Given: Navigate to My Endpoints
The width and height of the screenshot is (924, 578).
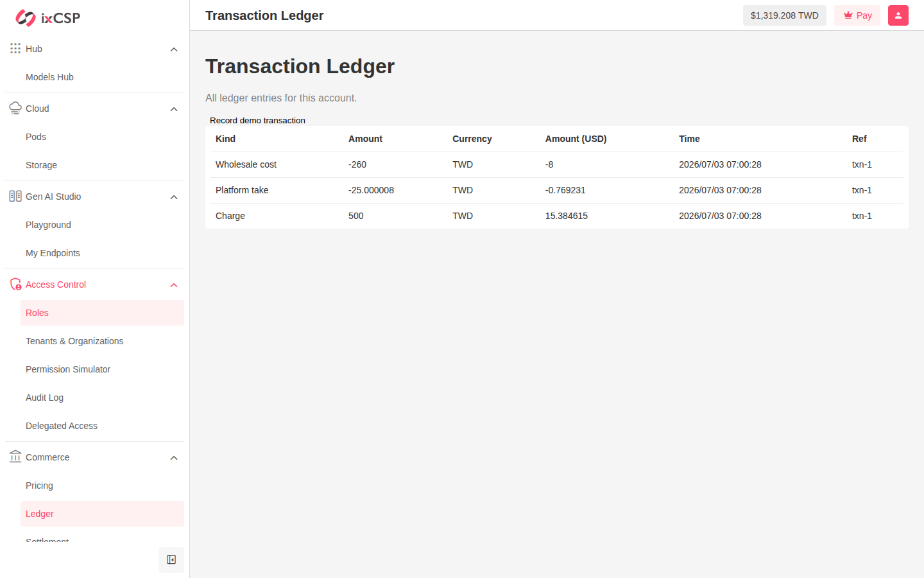Looking at the screenshot, I should (x=102, y=253).
